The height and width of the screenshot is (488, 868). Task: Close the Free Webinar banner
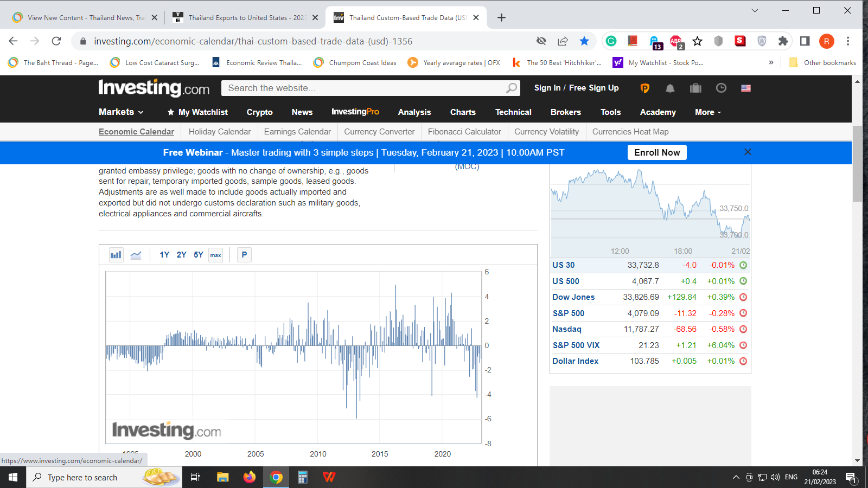click(x=748, y=152)
